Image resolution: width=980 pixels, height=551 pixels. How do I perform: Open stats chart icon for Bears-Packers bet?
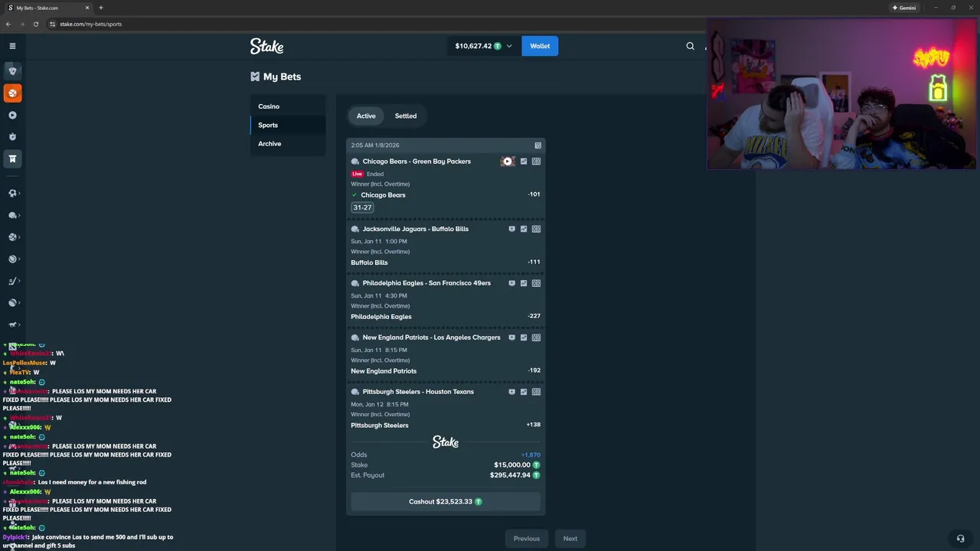click(x=523, y=161)
